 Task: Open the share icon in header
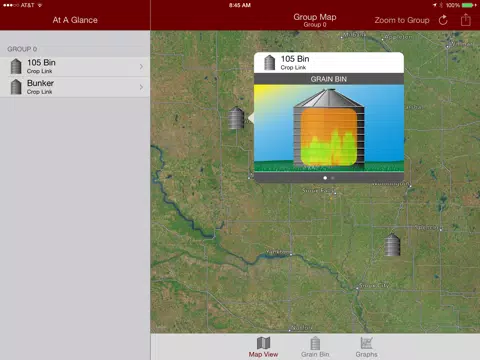[465, 20]
